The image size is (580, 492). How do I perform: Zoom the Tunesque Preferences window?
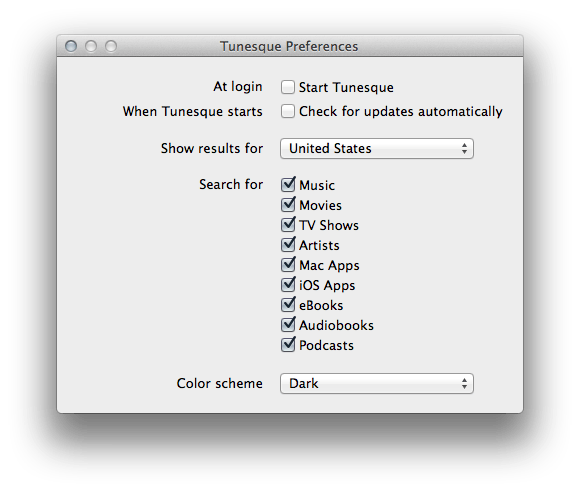click(x=111, y=46)
